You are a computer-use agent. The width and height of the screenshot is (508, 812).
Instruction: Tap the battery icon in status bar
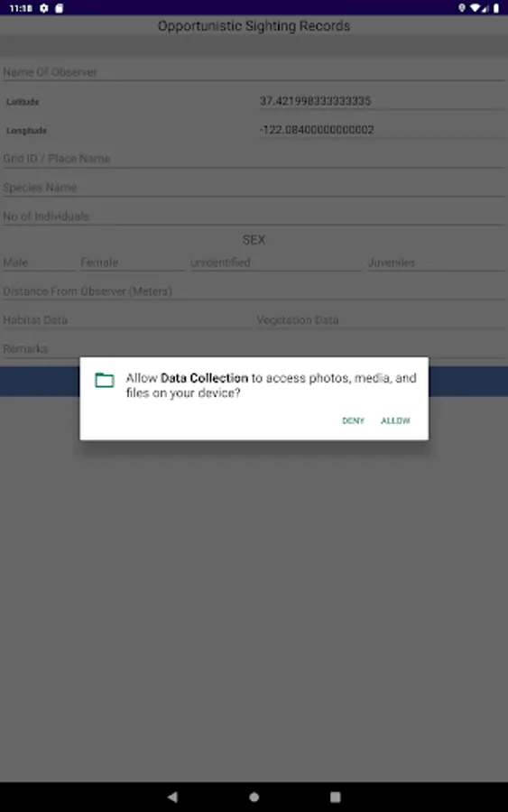[x=495, y=8]
